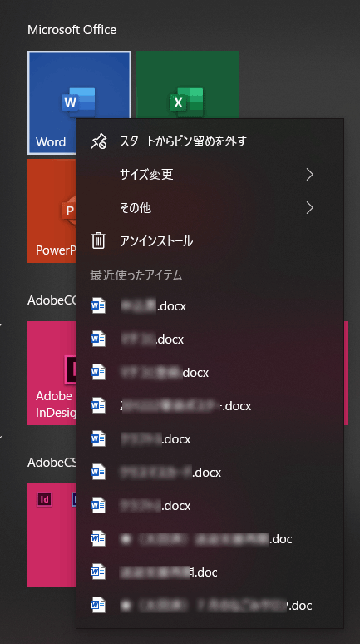Open the Excel tile
This screenshot has height=644, width=360.
click(x=188, y=85)
